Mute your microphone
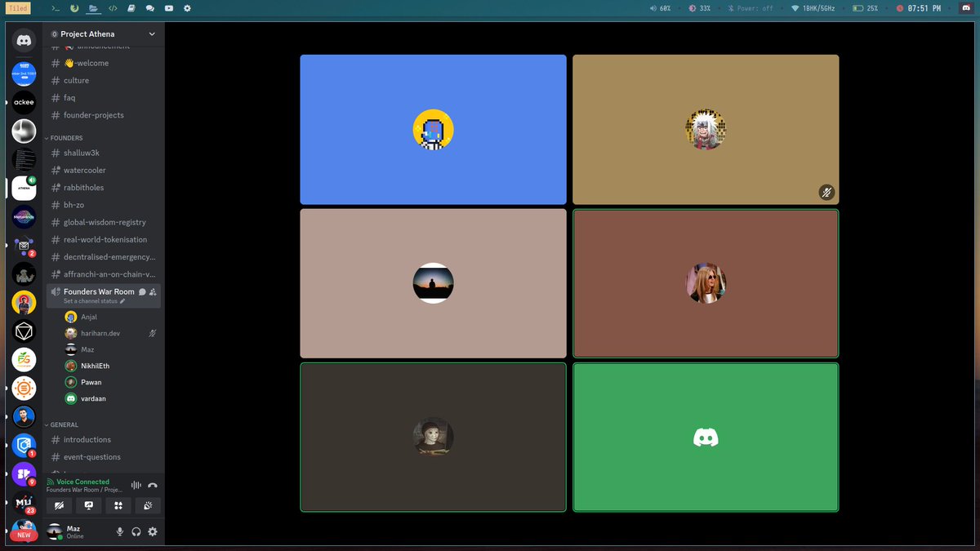Image resolution: width=980 pixels, height=551 pixels. click(120, 531)
